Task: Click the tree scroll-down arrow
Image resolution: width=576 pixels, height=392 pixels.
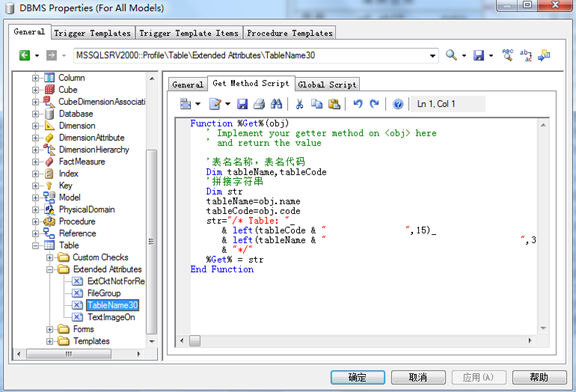Action: coord(152,341)
